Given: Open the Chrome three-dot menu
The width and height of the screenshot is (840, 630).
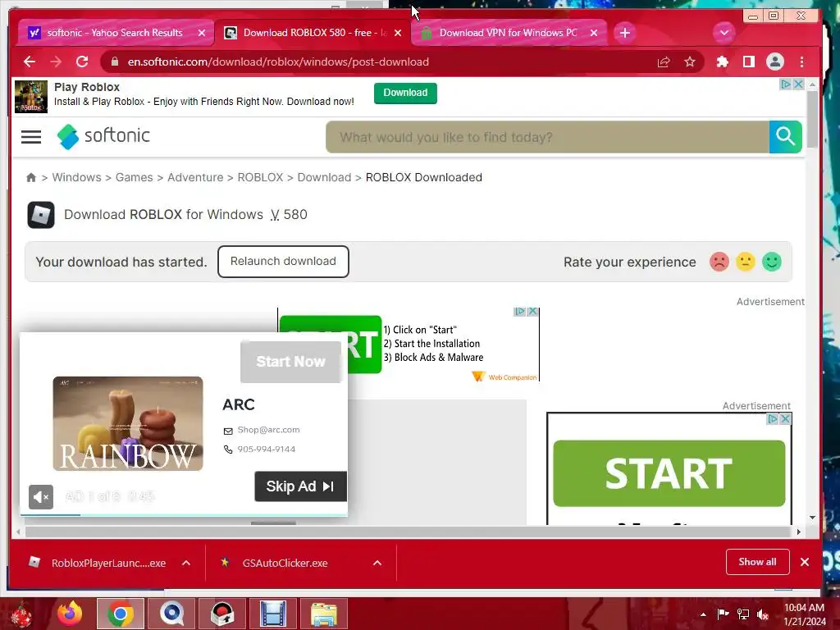Looking at the screenshot, I should 801,62.
